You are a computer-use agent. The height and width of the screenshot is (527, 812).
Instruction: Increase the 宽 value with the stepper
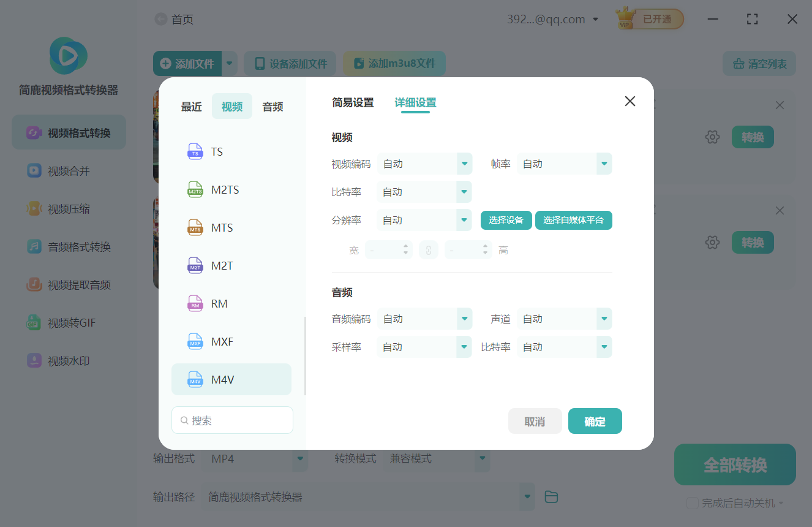point(406,246)
